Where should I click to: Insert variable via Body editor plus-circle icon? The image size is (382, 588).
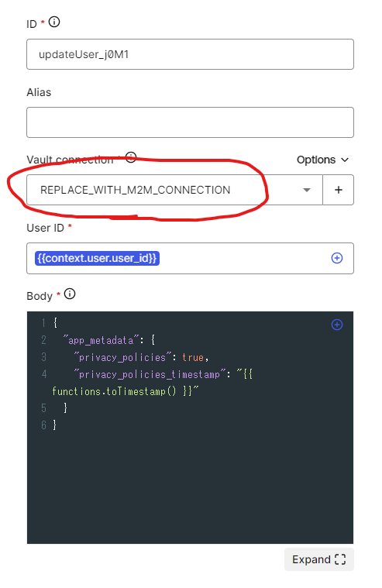pos(337,325)
